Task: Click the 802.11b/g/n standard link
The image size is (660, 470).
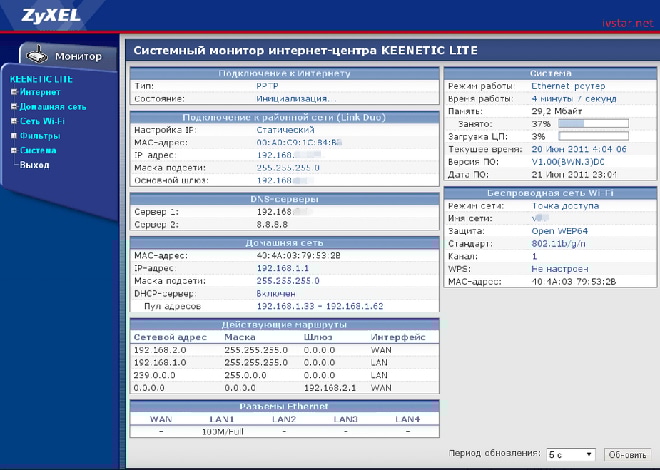Action: click(x=560, y=243)
